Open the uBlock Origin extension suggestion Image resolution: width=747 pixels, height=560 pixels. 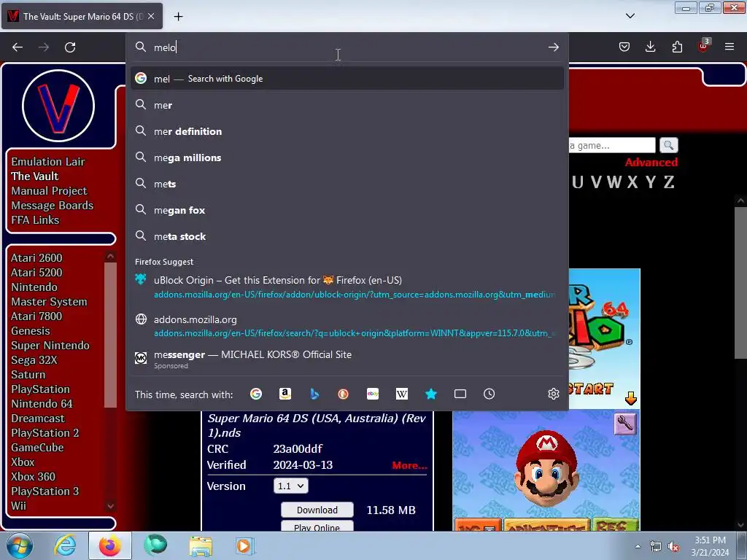[347, 287]
